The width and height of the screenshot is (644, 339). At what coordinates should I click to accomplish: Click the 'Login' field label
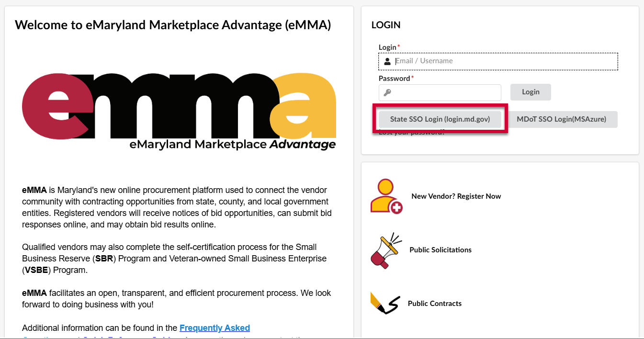tap(387, 47)
